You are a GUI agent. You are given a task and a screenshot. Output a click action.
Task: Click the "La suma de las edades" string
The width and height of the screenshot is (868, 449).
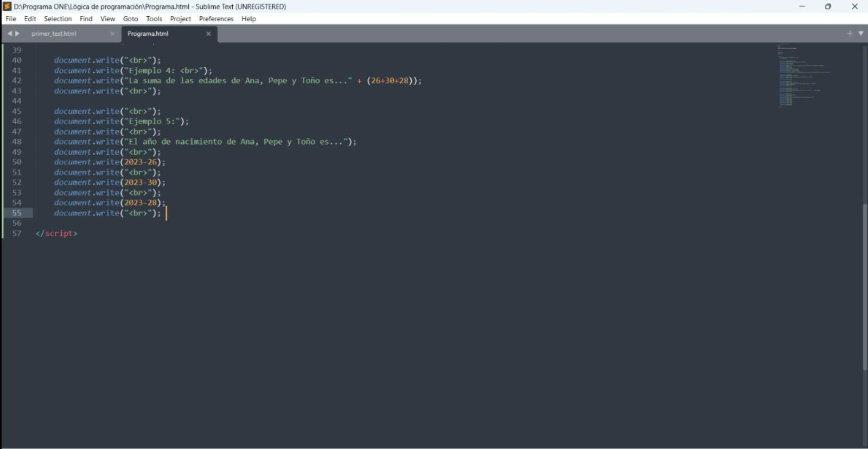coord(238,80)
